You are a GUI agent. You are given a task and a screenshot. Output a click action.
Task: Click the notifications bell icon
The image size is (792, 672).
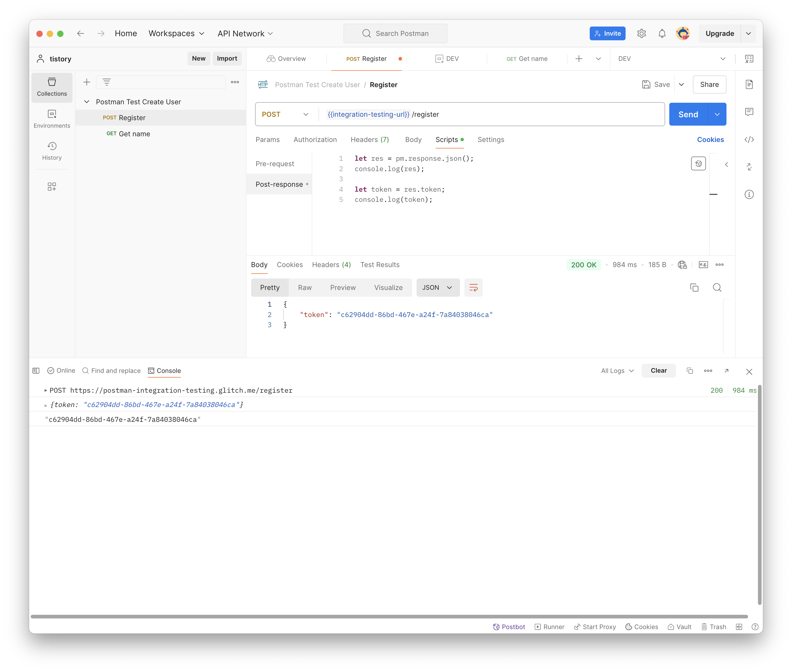tap(662, 34)
